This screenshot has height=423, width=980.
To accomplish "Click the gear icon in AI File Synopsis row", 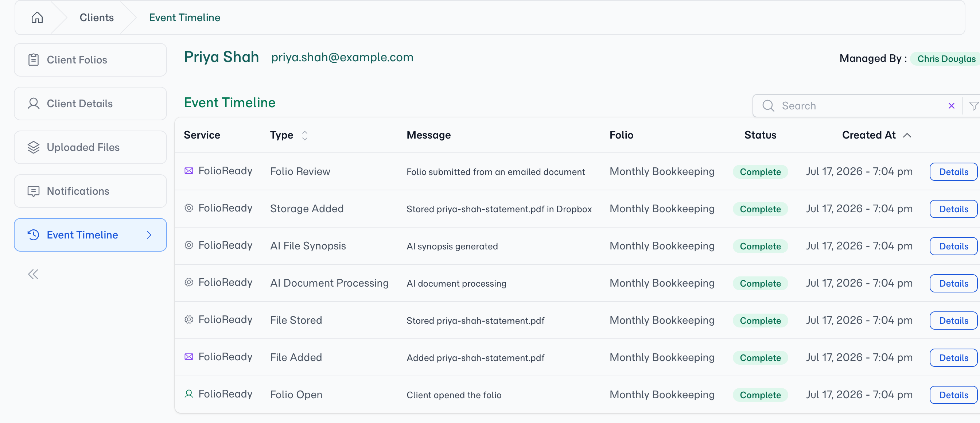I will pos(189,245).
